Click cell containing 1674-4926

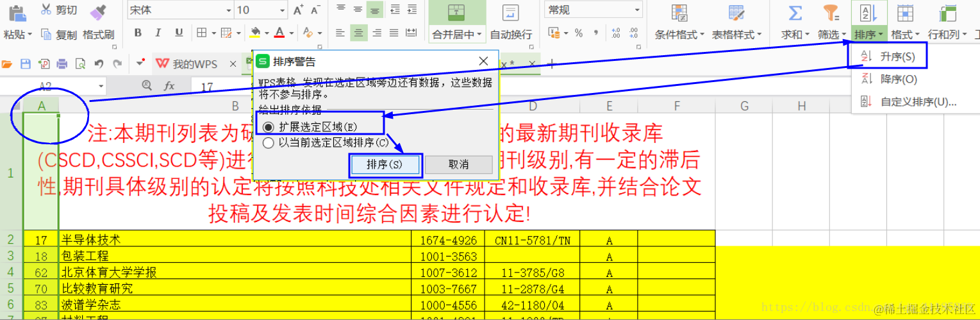[448, 240]
